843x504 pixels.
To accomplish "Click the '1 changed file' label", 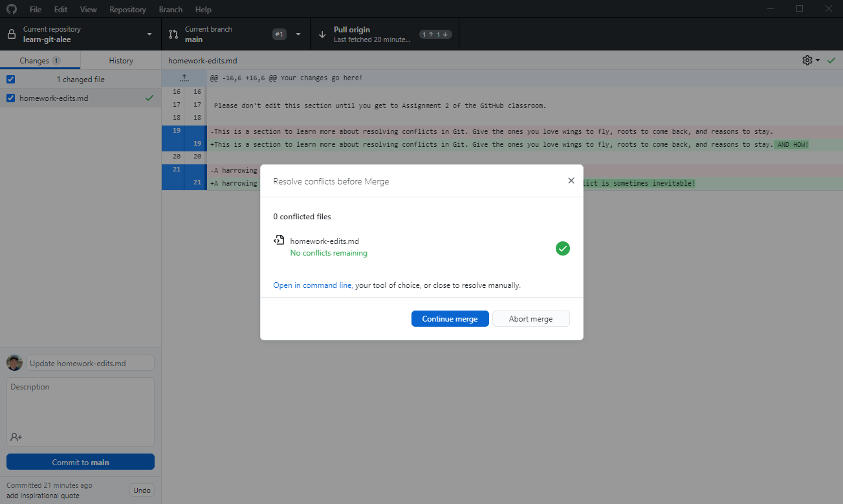I will pos(80,80).
